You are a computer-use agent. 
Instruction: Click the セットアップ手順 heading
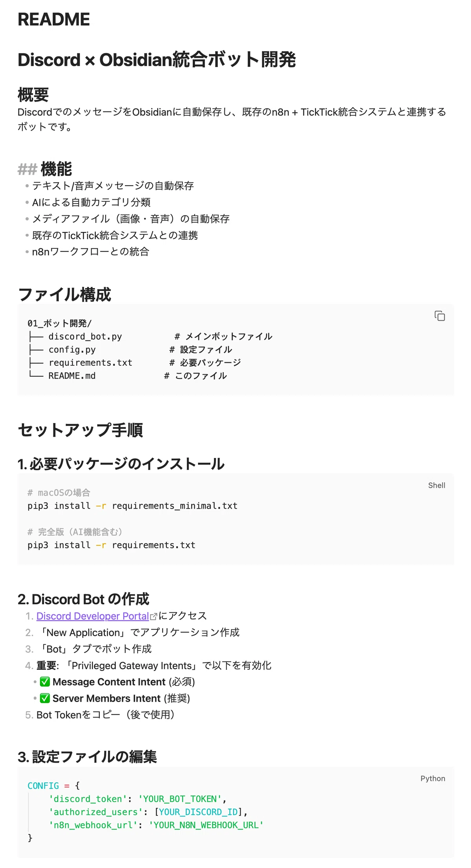[x=80, y=430]
